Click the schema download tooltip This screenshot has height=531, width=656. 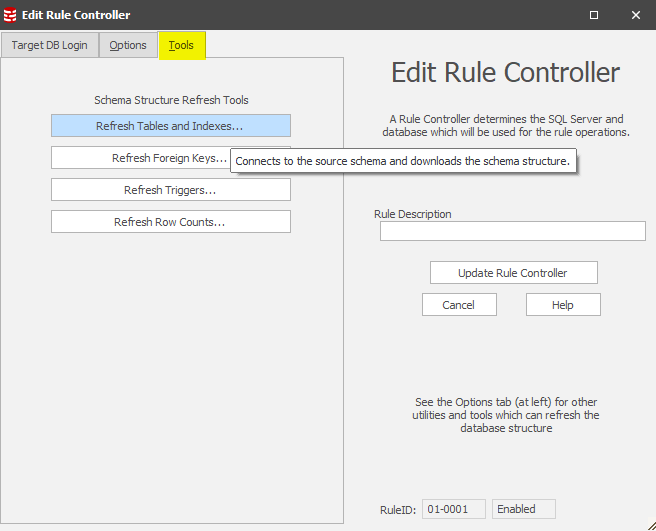coord(403,161)
